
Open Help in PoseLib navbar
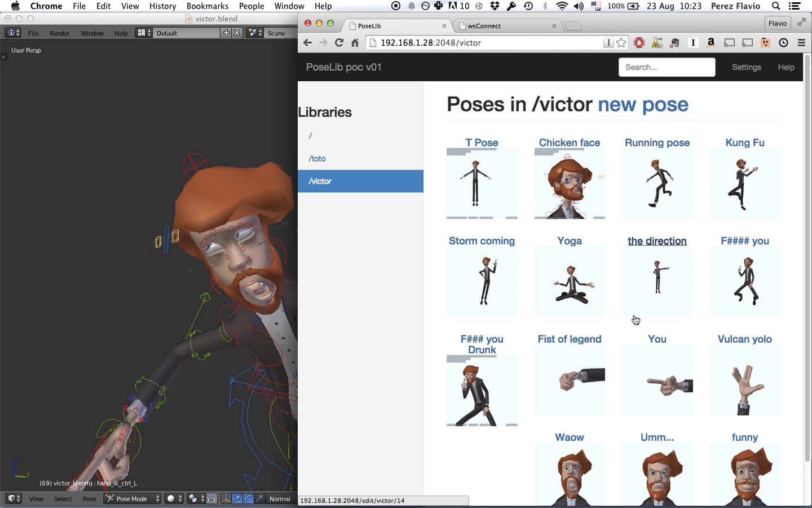(786, 67)
